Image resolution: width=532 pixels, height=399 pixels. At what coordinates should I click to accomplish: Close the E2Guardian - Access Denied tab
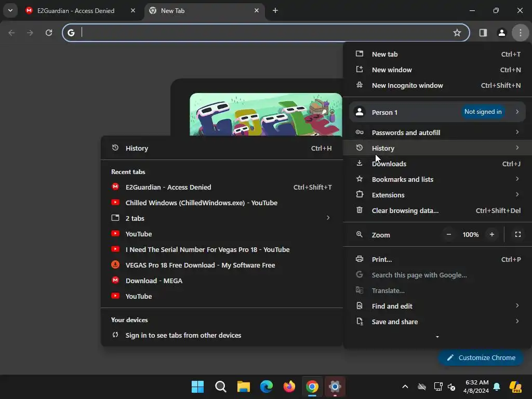(x=133, y=10)
